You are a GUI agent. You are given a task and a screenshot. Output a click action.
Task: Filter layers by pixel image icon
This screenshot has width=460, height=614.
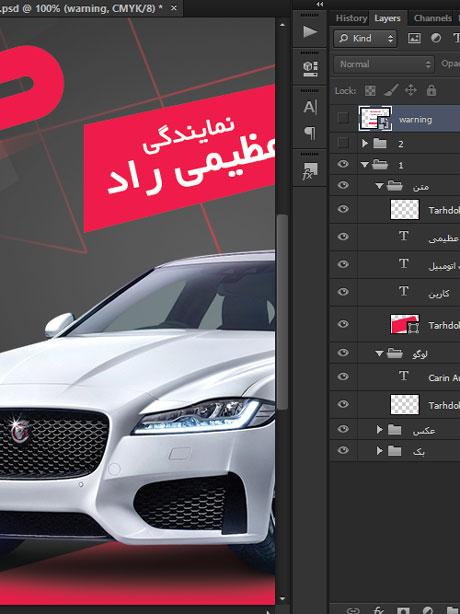point(414,38)
